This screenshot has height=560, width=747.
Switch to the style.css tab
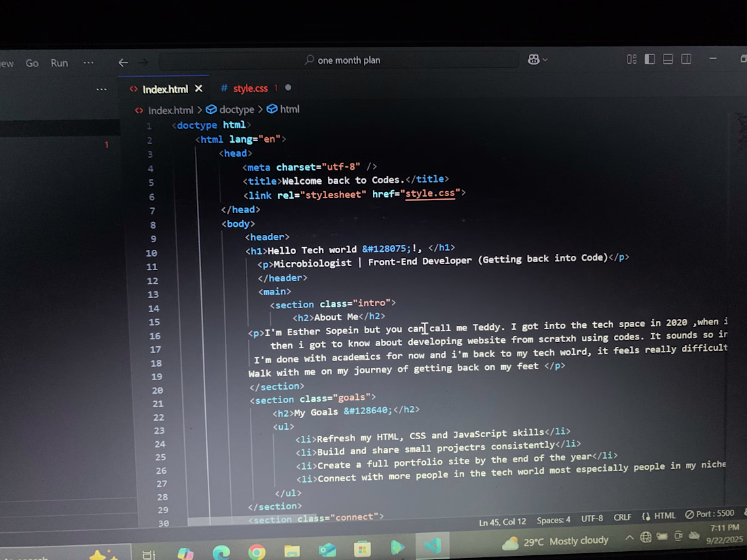[250, 88]
